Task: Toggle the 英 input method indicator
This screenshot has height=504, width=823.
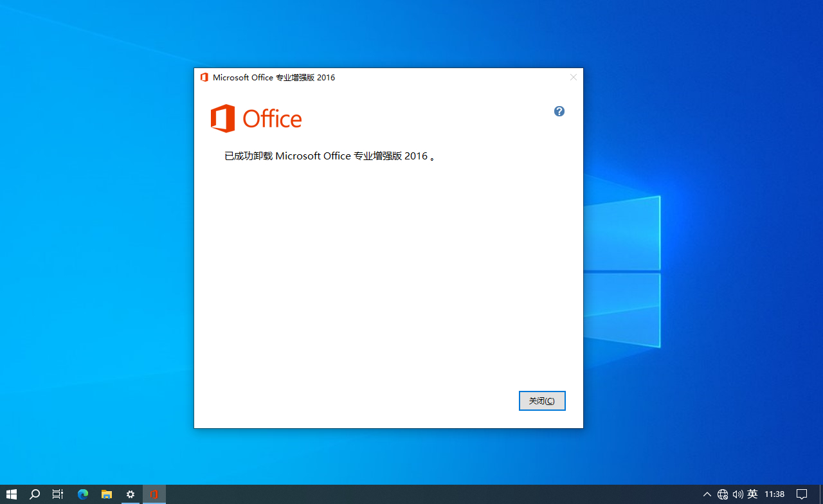Action: pos(752,494)
